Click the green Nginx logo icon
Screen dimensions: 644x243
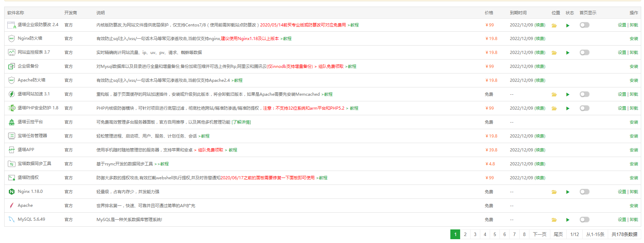[x=11, y=191]
